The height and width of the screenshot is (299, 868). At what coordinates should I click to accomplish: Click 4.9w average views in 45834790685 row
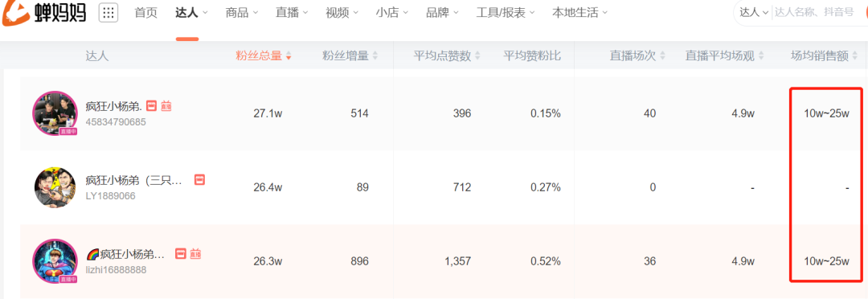point(743,113)
